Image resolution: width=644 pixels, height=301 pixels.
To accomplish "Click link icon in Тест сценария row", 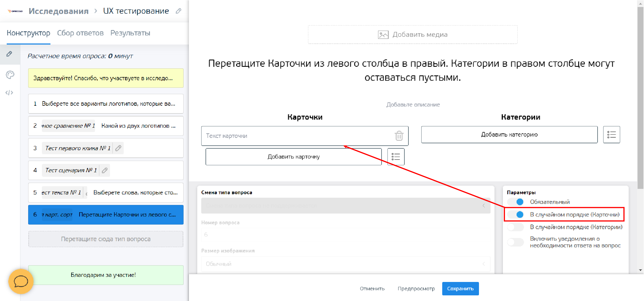I will (105, 170).
